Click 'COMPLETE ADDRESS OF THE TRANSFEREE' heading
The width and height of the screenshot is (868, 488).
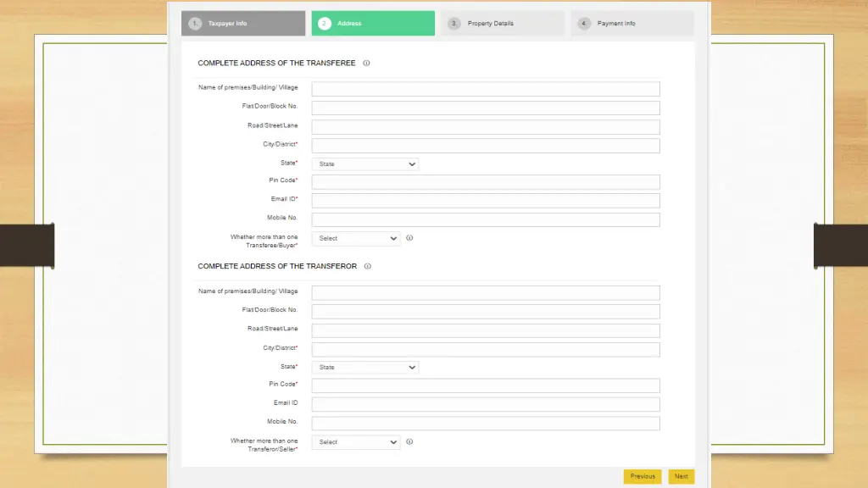pos(276,63)
